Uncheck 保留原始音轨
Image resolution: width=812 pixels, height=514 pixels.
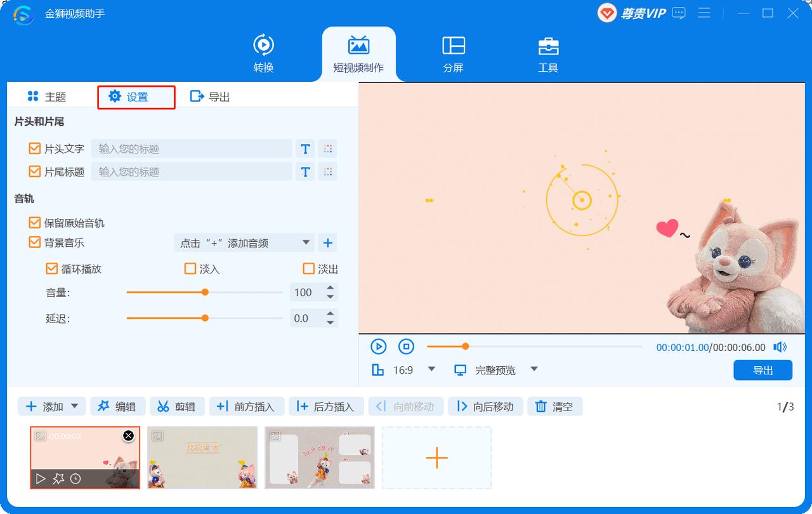click(x=35, y=223)
